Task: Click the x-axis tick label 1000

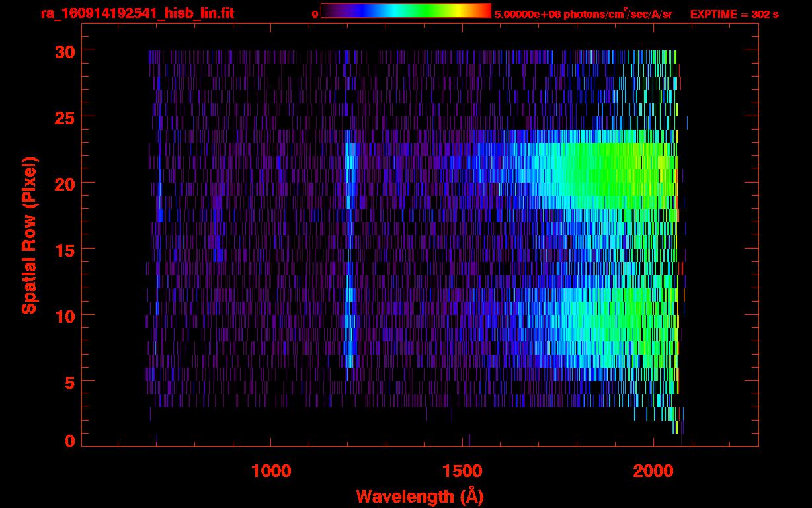Action: pyautogui.click(x=271, y=471)
